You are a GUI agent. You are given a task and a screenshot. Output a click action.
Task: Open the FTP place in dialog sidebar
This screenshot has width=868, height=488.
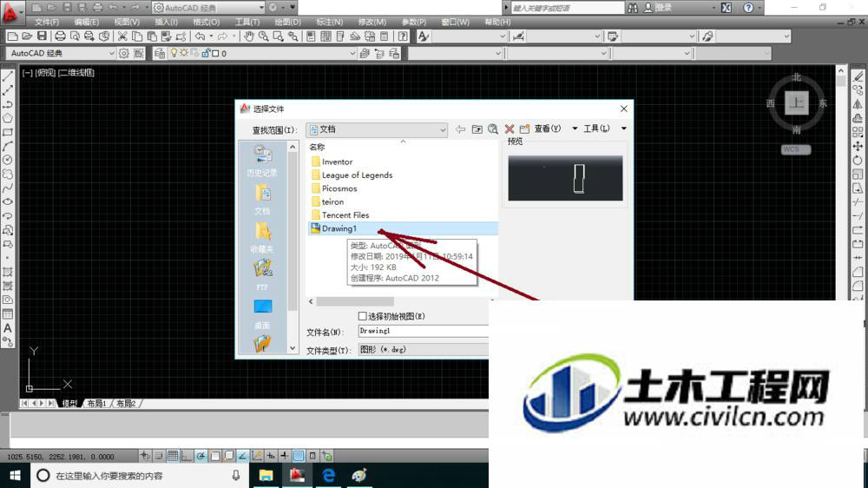point(262,274)
